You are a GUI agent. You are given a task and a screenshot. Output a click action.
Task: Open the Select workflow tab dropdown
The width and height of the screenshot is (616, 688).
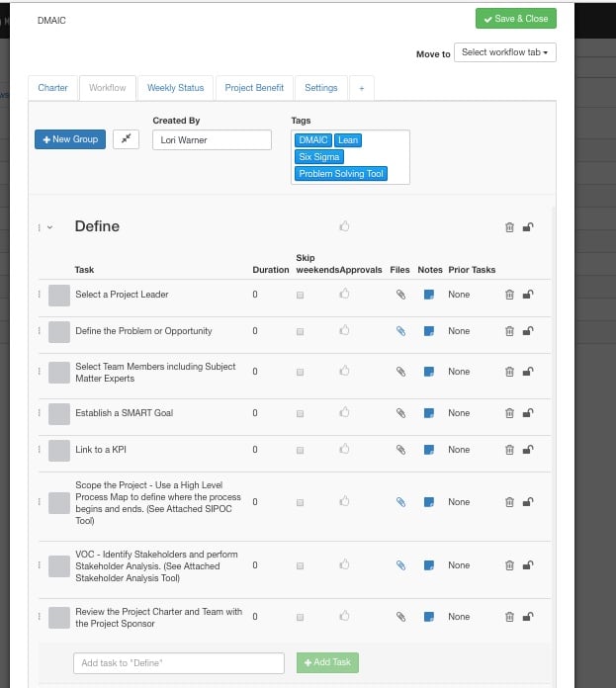(504, 52)
